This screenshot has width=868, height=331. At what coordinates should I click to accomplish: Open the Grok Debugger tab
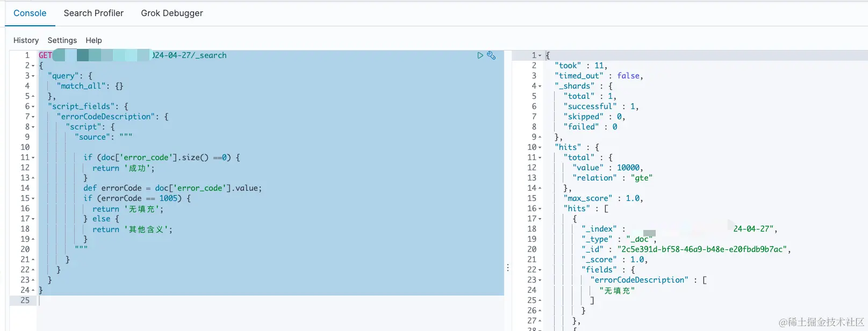pyautogui.click(x=172, y=13)
